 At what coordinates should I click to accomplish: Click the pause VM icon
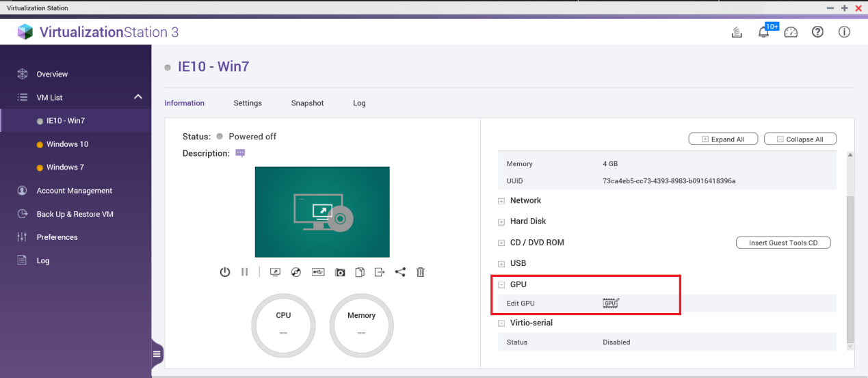click(x=244, y=272)
